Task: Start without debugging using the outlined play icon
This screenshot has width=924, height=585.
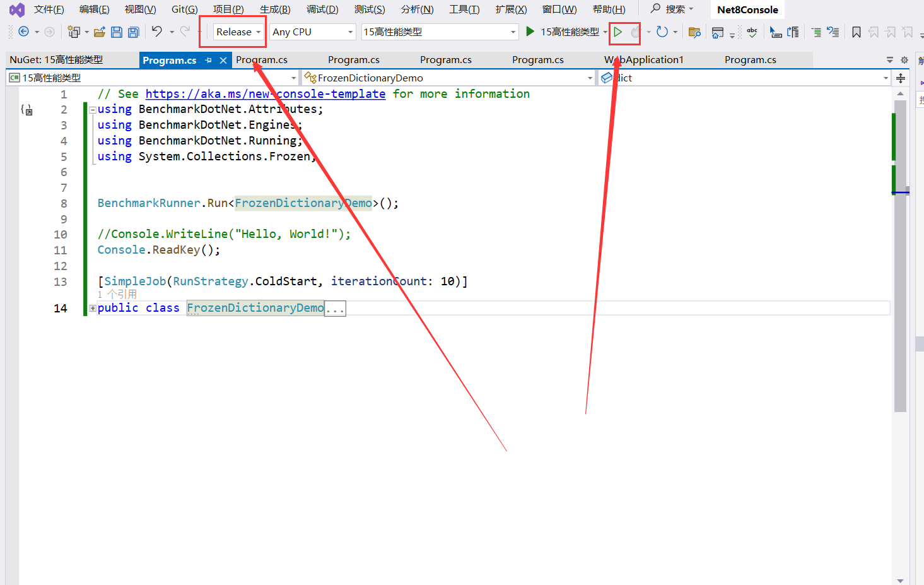Action: tap(618, 32)
